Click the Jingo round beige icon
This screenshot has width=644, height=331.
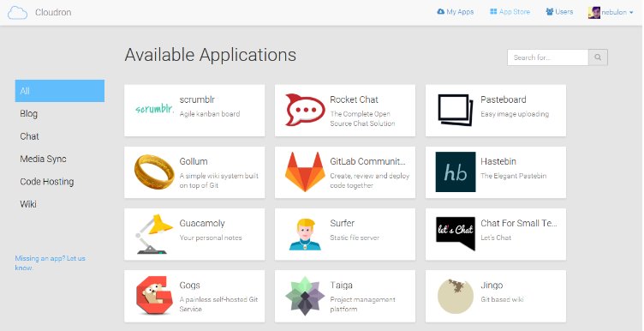(456, 296)
